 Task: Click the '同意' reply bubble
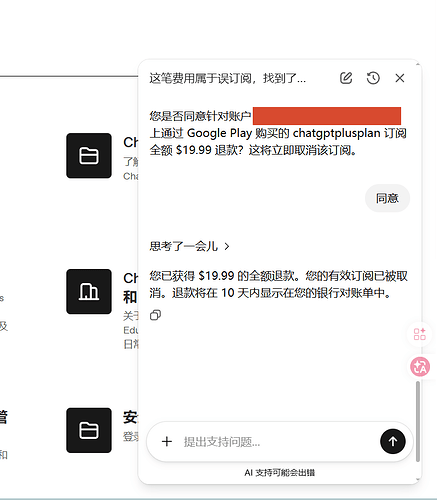pyautogui.click(x=387, y=198)
